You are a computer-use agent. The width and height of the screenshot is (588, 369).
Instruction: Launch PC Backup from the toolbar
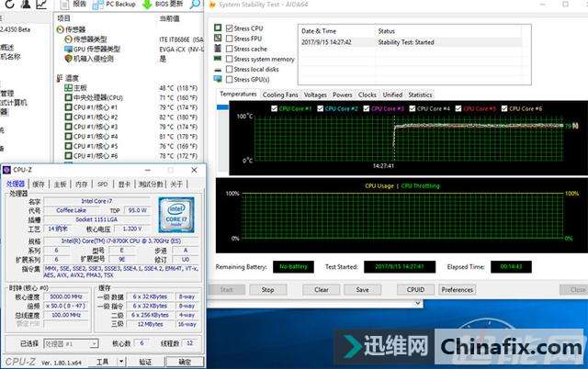coord(114,4)
